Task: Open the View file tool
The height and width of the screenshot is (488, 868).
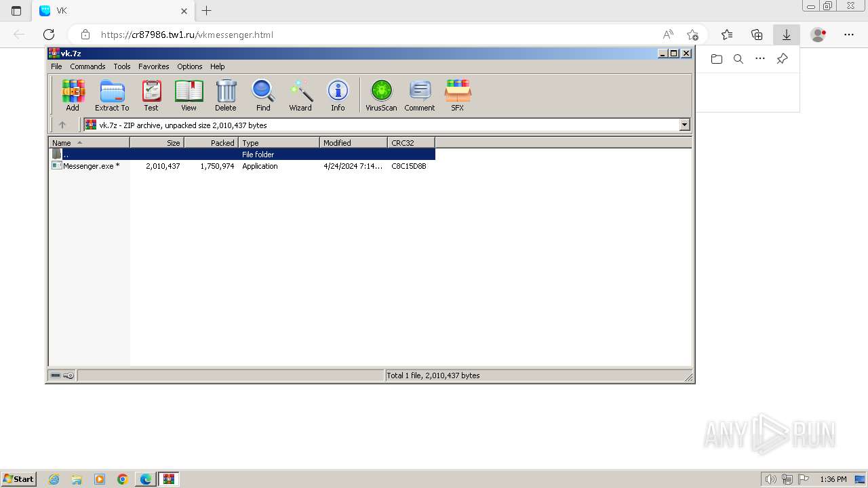Action: pos(189,95)
